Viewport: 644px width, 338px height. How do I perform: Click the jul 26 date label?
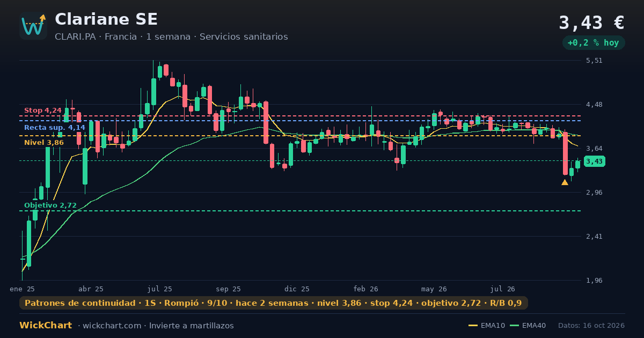503,289
